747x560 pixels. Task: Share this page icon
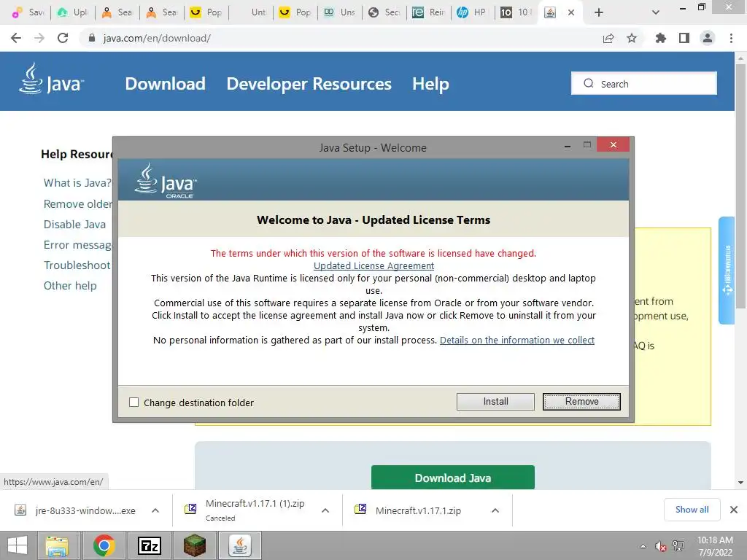[608, 38]
